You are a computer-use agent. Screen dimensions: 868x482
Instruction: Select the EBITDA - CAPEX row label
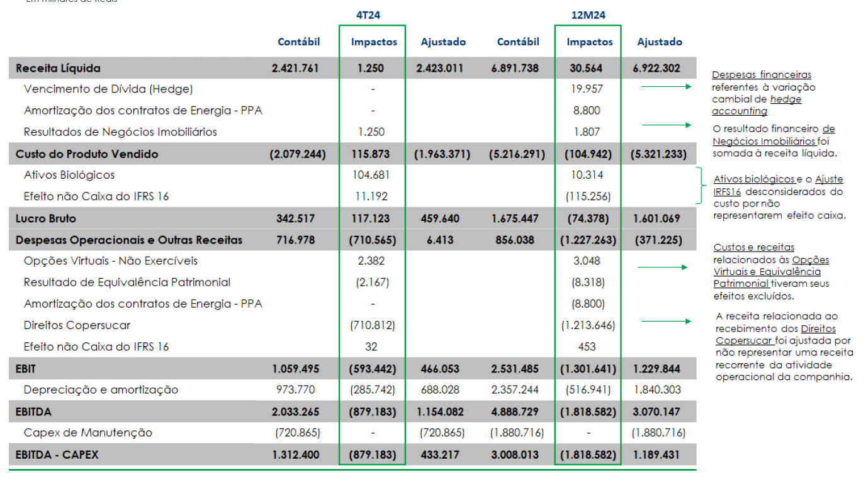pos(57,454)
